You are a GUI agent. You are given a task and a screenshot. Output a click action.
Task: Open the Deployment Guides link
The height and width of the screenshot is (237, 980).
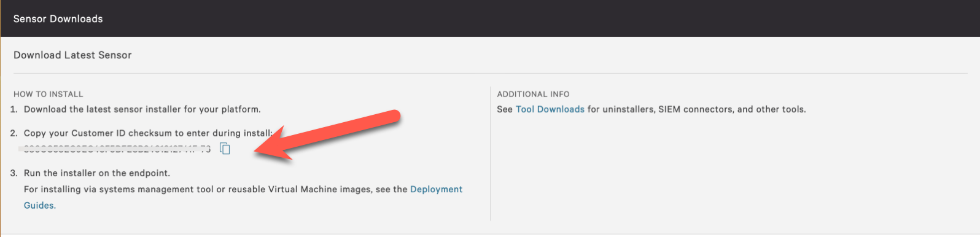(x=436, y=189)
